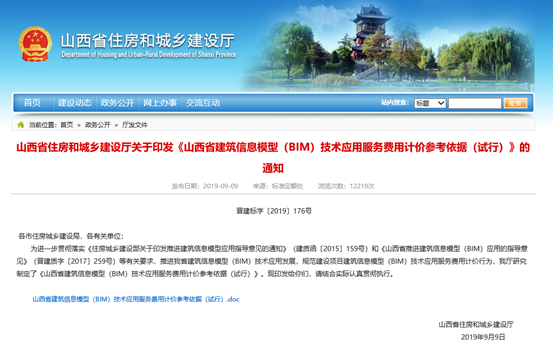The width and height of the screenshot is (553, 360).
Task: Click the national emblem logo
Action: pyautogui.click(x=35, y=44)
